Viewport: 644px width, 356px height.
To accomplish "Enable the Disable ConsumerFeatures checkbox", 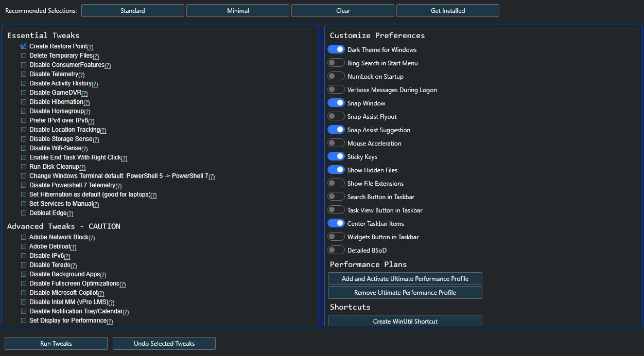I will [x=24, y=65].
